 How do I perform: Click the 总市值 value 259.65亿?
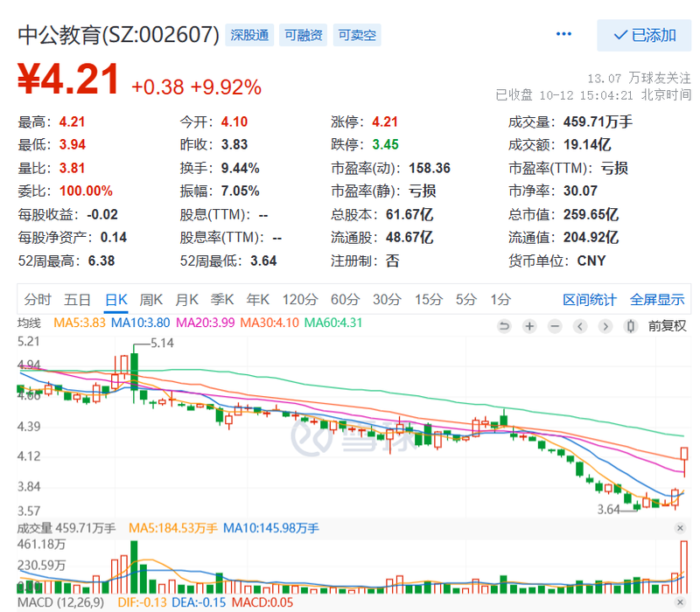591,214
